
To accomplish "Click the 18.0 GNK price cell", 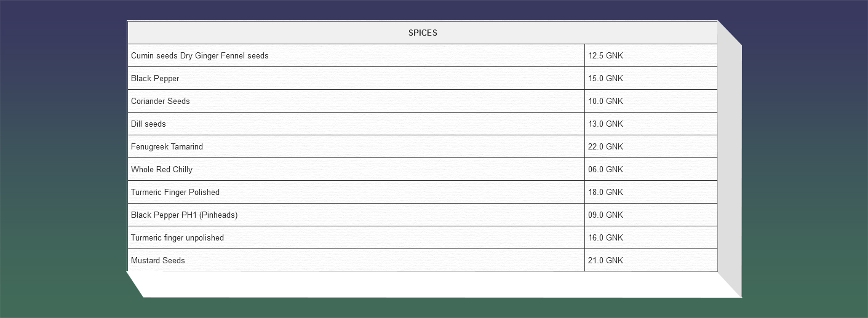I will [x=651, y=192].
